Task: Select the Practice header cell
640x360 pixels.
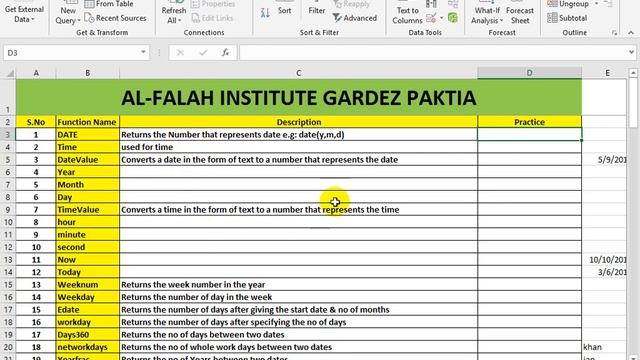Action: coord(529,122)
